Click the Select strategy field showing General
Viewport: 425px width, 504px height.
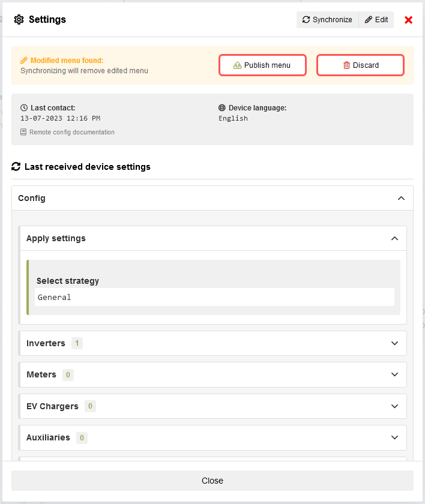[x=214, y=297]
